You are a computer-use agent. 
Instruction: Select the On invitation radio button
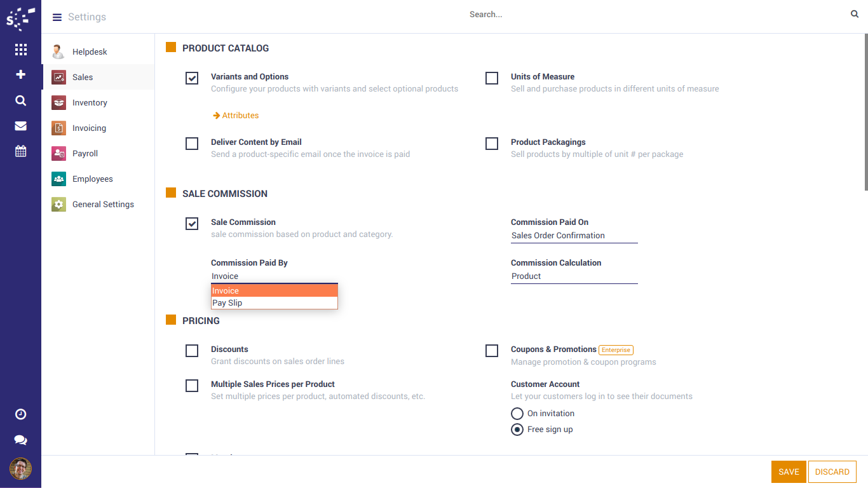[517, 414]
